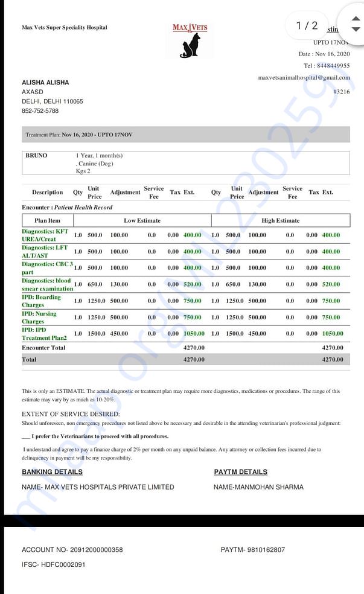Click IFSC- HDFC0002091 text

(53, 564)
